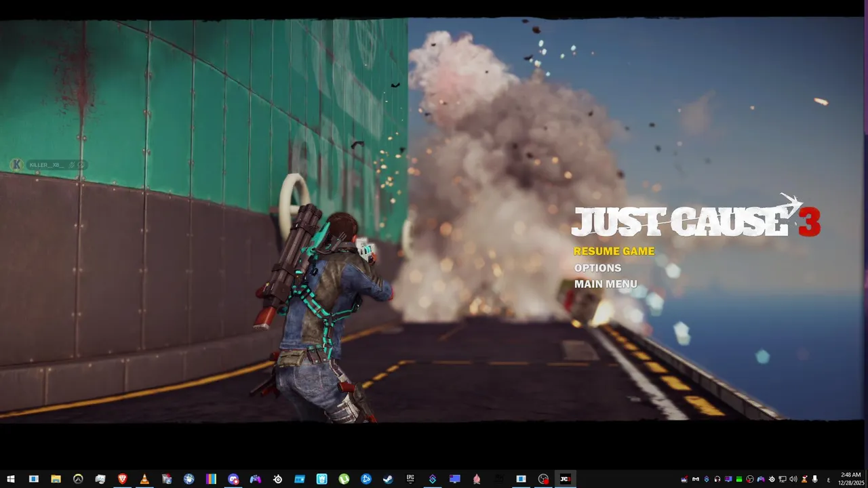Open the pink flame app on the taskbar

point(477,479)
